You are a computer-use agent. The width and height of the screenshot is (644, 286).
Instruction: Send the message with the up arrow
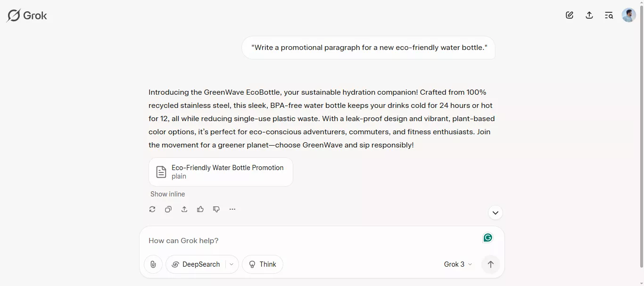pyautogui.click(x=490, y=264)
